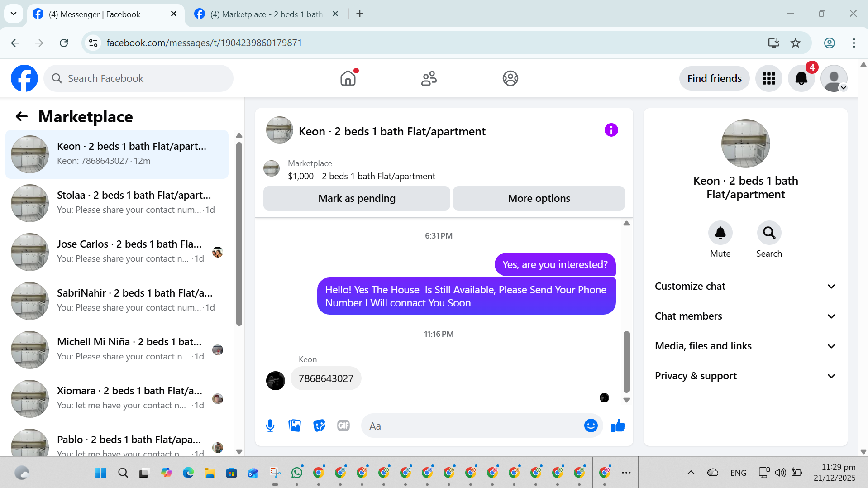Open the Chrome three-dot menu
Image resolution: width=868 pixels, height=488 pixels.
(854, 43)
